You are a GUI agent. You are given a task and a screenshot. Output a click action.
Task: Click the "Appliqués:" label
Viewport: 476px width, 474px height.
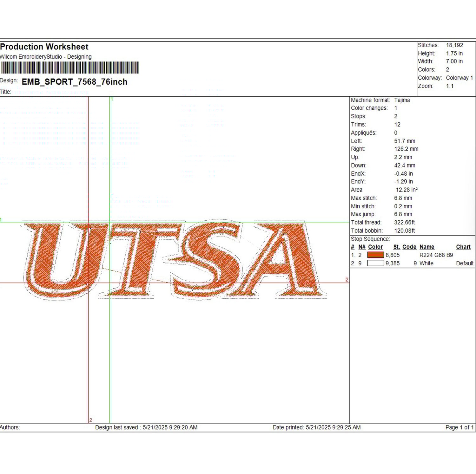[x=364, y=133]
